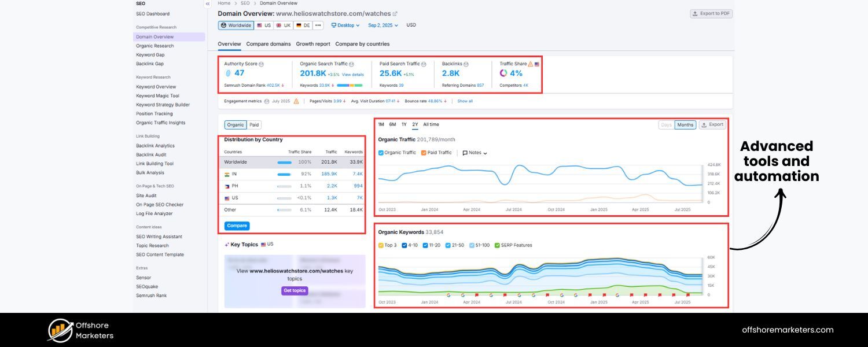
Task: Expand the Notes dropdown
Action: coord(475,153)
